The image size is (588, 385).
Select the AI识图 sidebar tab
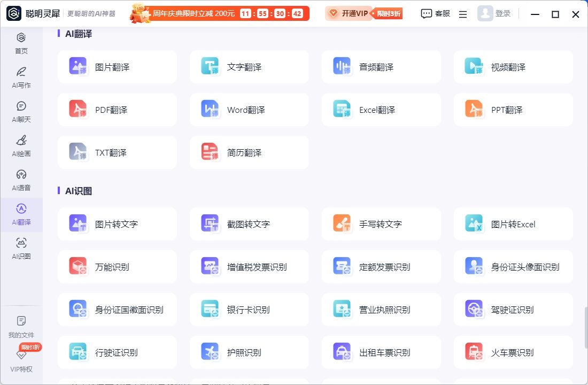[21, 249]
